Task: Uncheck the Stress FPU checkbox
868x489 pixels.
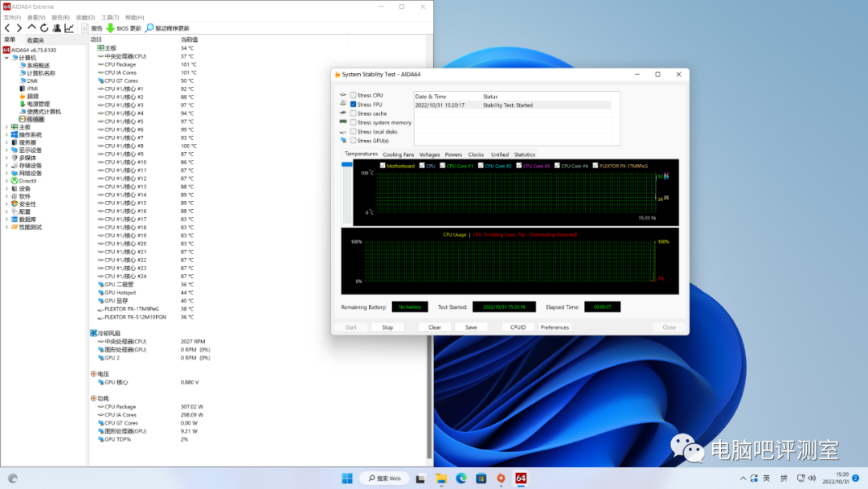Action: pyautogui.click(x=353, y=104)
